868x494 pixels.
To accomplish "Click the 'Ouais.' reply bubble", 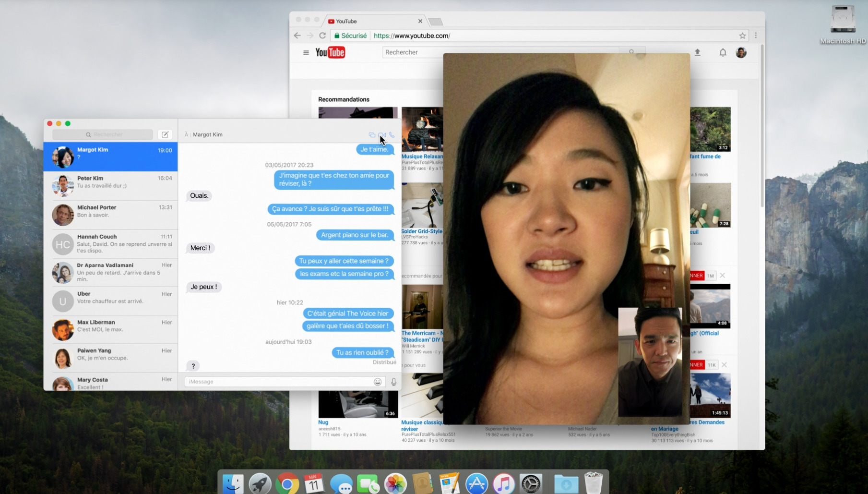I will [x=199, y=195].
